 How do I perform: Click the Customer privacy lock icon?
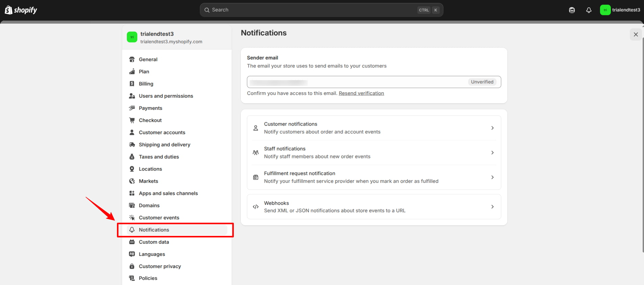point(132,266)
